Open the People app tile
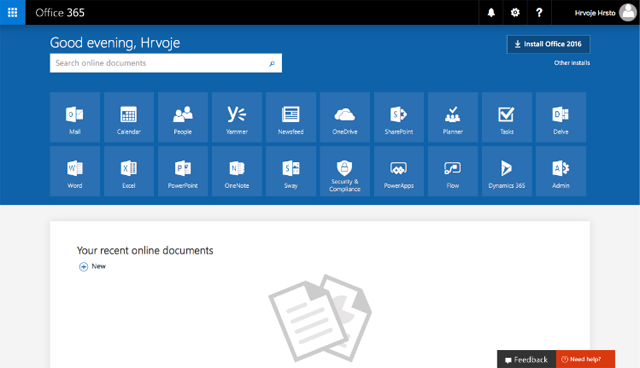640x368 pixels. pos(182,117)
